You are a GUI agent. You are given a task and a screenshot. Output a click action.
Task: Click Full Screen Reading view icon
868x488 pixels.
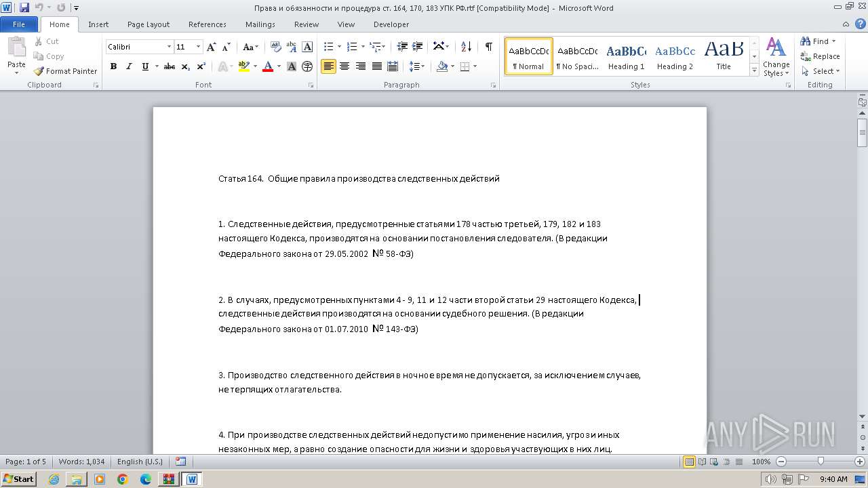[702, 462]
